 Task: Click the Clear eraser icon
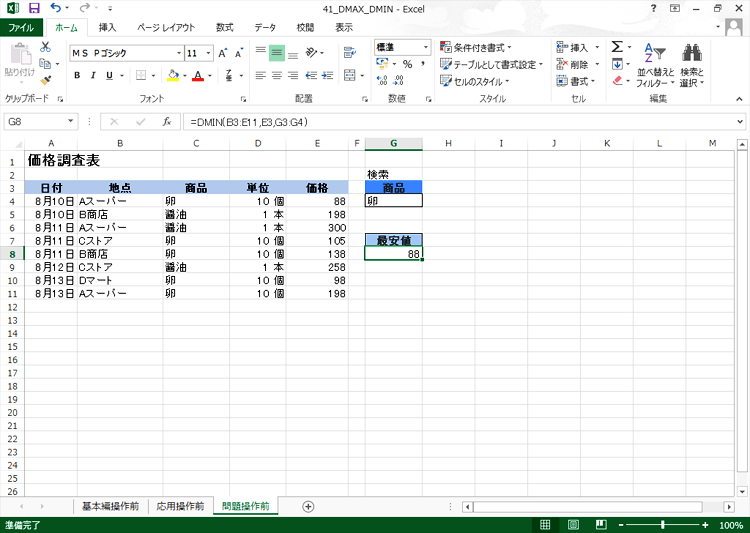[618, 81]
